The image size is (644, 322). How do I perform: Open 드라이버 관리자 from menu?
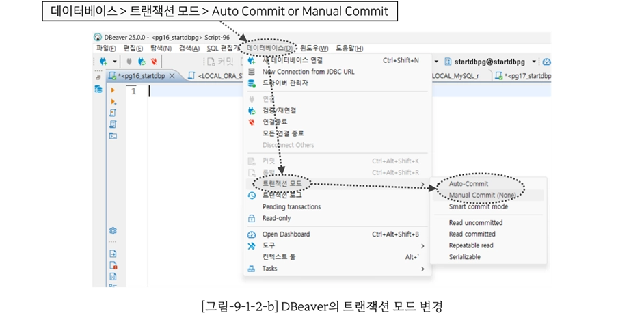click(337, 83)
